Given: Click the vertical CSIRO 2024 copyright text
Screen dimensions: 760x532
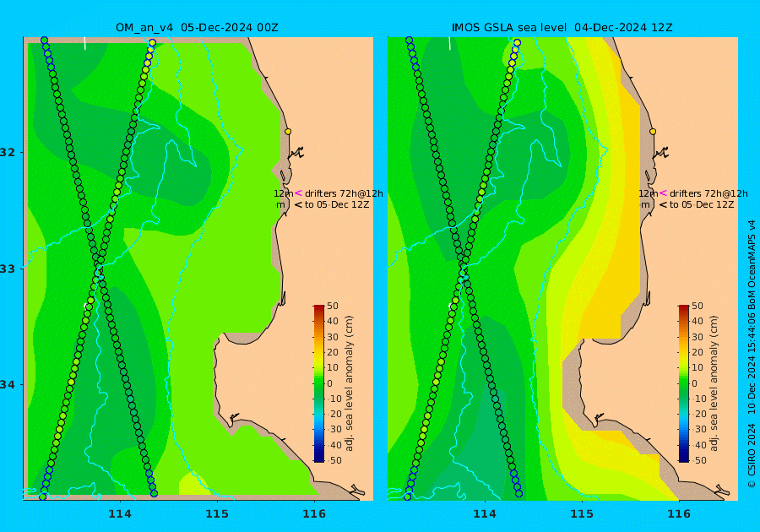Looking at the screenshot, I should point(752,455).
